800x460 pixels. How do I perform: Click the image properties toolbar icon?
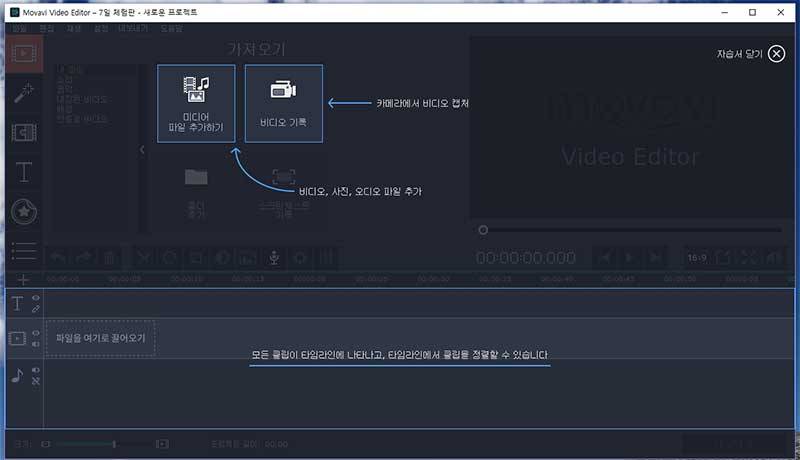point(248,258)
